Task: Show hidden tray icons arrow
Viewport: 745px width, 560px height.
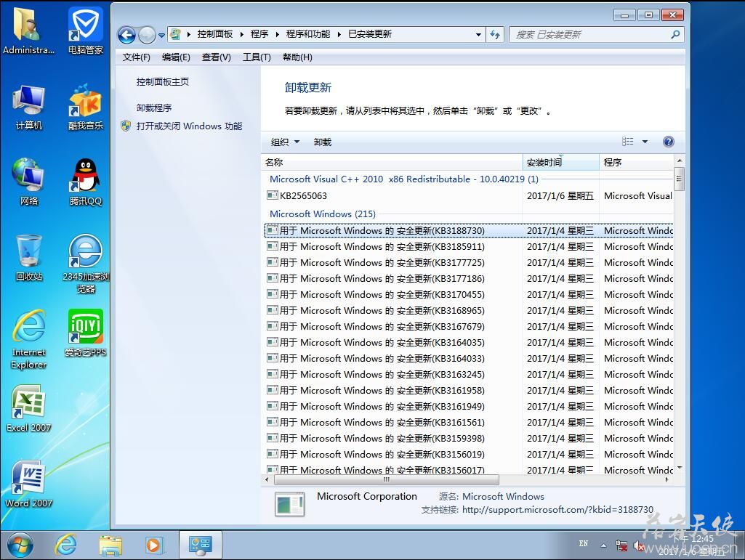Action: 603,545
